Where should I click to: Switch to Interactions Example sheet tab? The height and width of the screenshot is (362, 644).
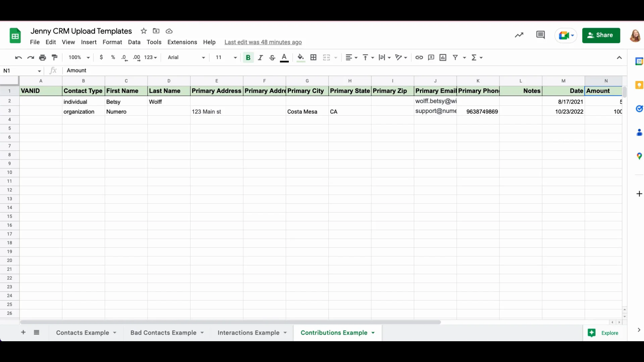click(248, 333)
